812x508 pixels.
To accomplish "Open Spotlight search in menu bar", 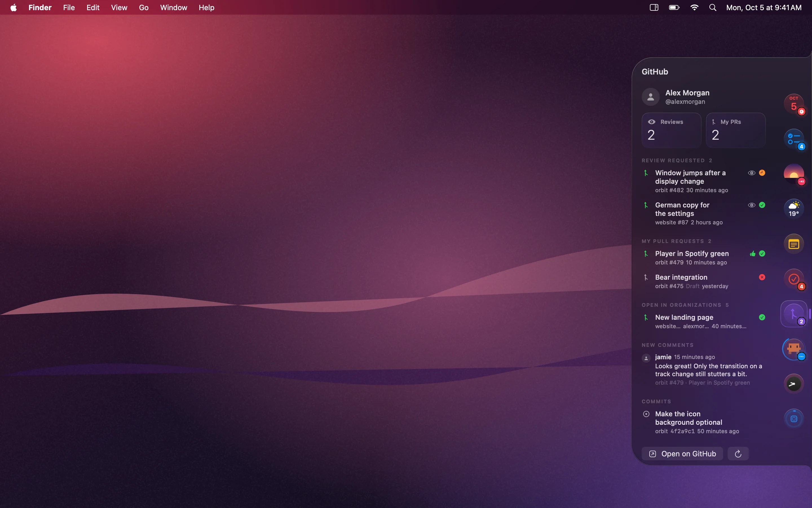I will [713, 7].
